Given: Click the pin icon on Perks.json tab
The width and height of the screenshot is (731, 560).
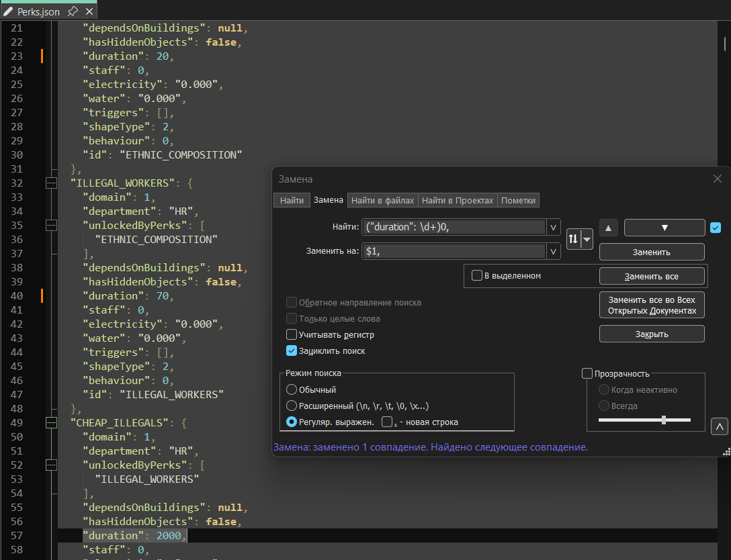Looking at the screenshot, I should tap(73, 11).
